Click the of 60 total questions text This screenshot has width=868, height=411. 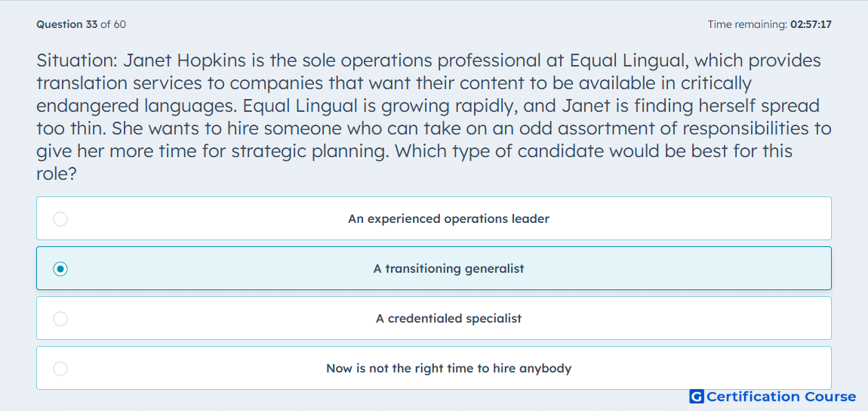pos(113,24)
